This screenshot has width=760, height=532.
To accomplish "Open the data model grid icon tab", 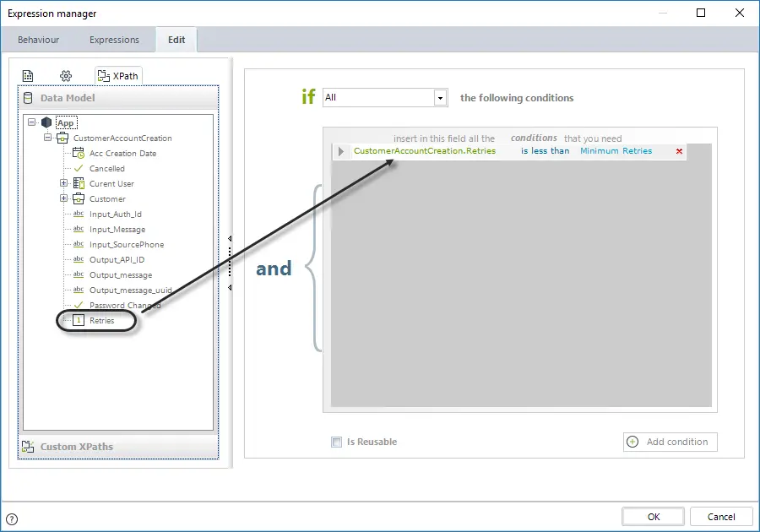I will pyautogui.click(x=28, y=76).
